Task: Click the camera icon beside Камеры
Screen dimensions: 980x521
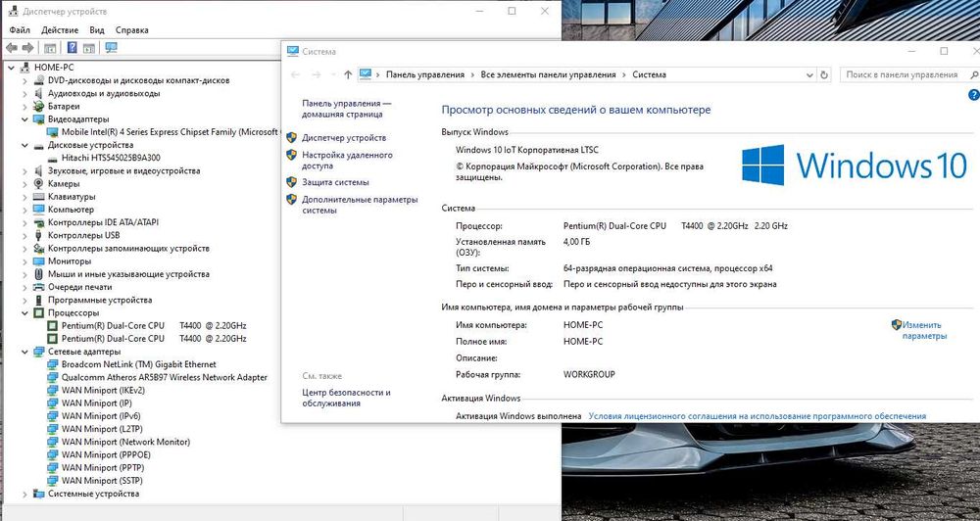Action: (39, 184)
